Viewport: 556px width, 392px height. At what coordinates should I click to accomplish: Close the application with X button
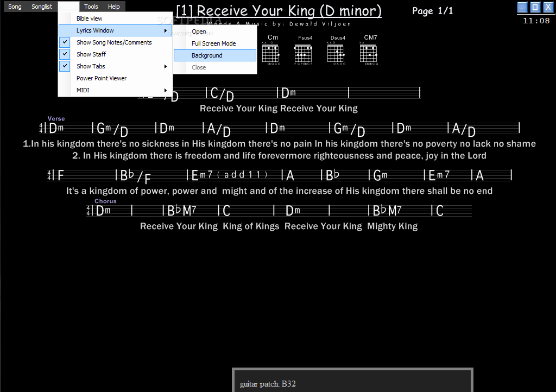coord(548,7)
